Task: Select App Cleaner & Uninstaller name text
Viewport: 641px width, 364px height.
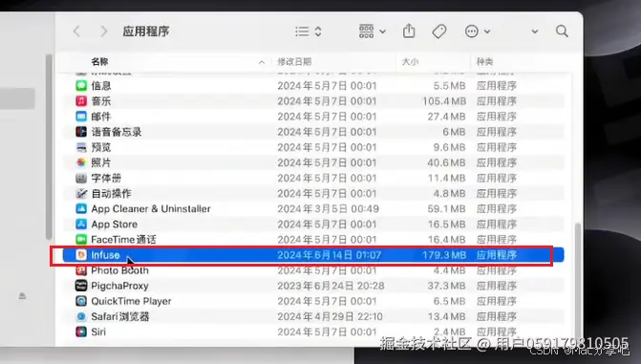Action: [151, 208]
